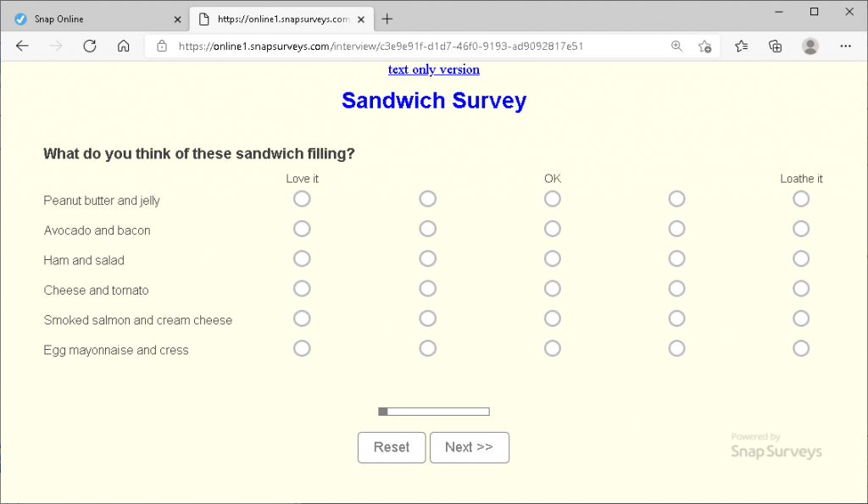The image size is (868, 504).
Task: Click the site security lock icon
Action: point(163,46)
